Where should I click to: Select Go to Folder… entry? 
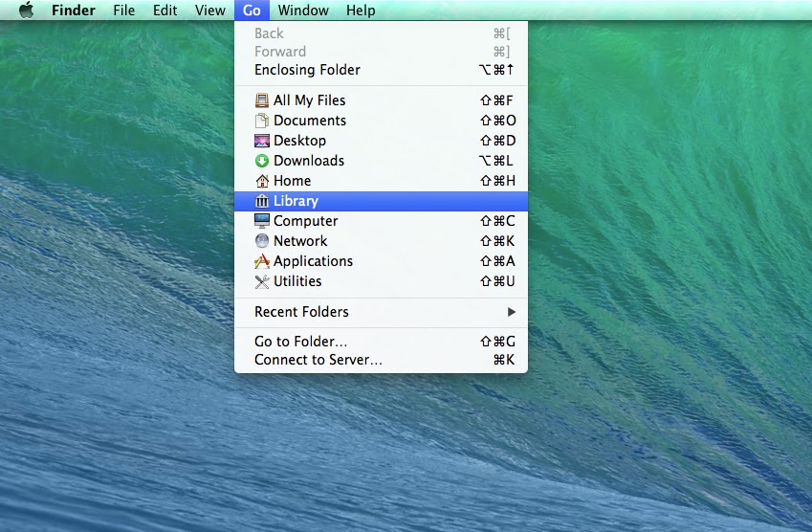[382, 342]
